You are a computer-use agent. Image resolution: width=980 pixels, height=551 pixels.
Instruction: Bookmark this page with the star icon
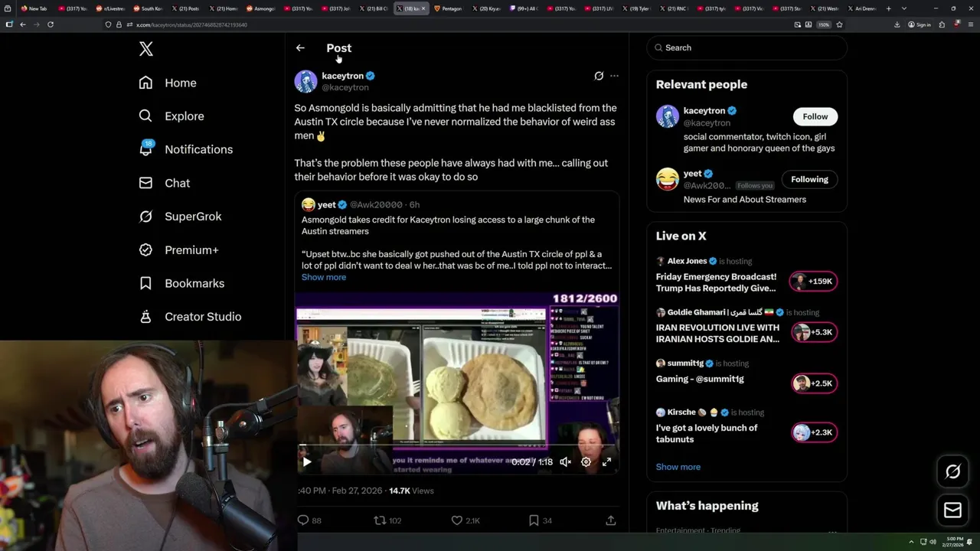pos(839,24)
